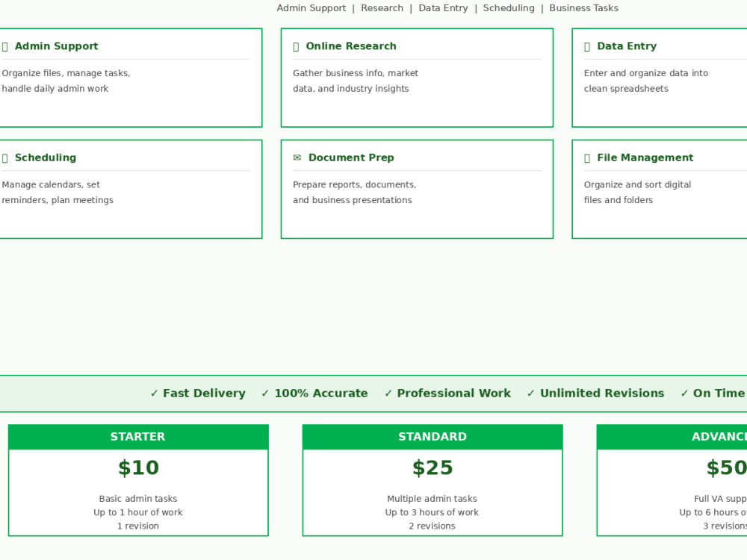Select Data Entry in the top category line
The image size is (747, 560).
pyautogui.click(x=443, y=8)
